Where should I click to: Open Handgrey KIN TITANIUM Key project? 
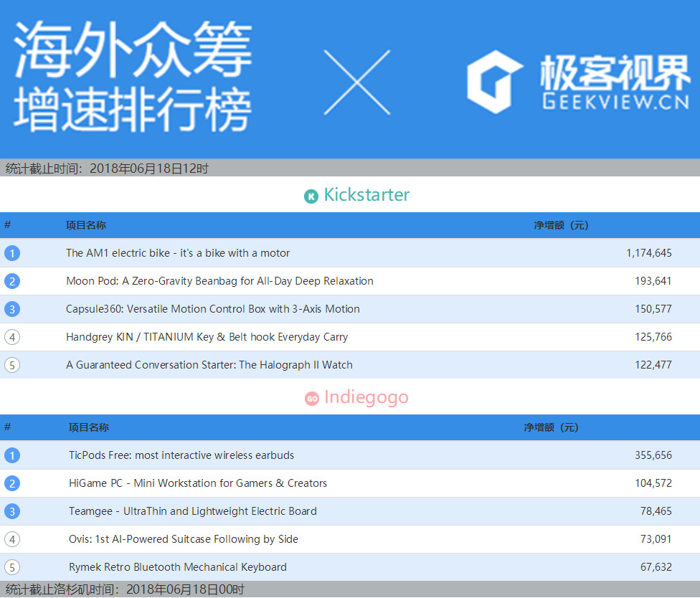click(x=207, y=337)
